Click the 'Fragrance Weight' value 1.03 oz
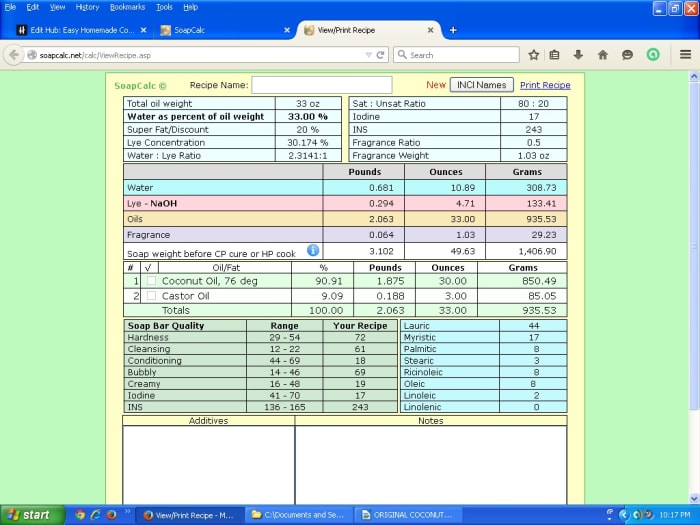 coord(533,155)
